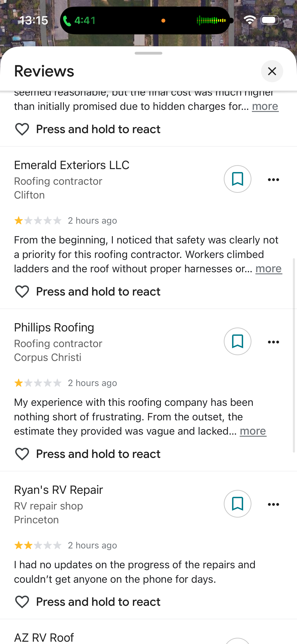Image resolution: width=297 pixels, height=644 pixels.
Task: Tap heart icon under Ryan's RV Repair review
Action: [22, 601]
